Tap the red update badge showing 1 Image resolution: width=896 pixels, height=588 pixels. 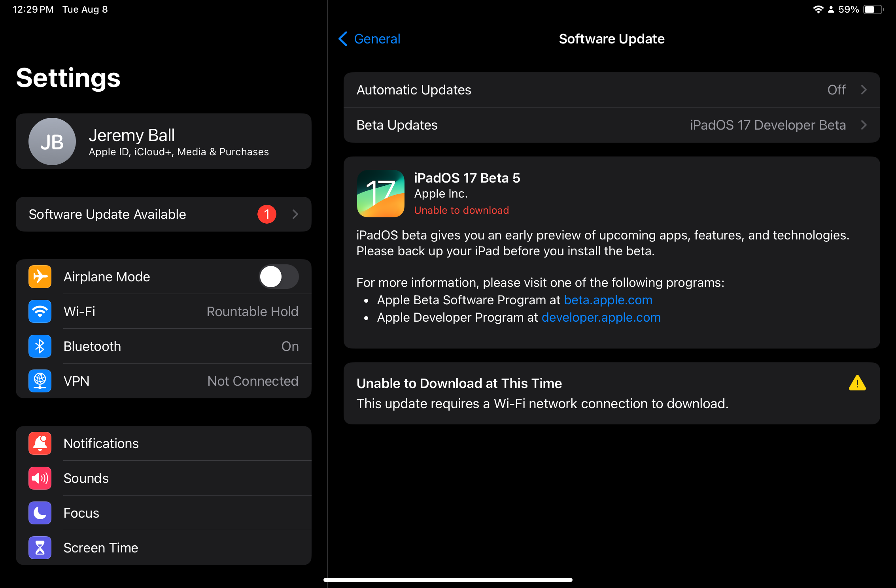tap(267, 214)
